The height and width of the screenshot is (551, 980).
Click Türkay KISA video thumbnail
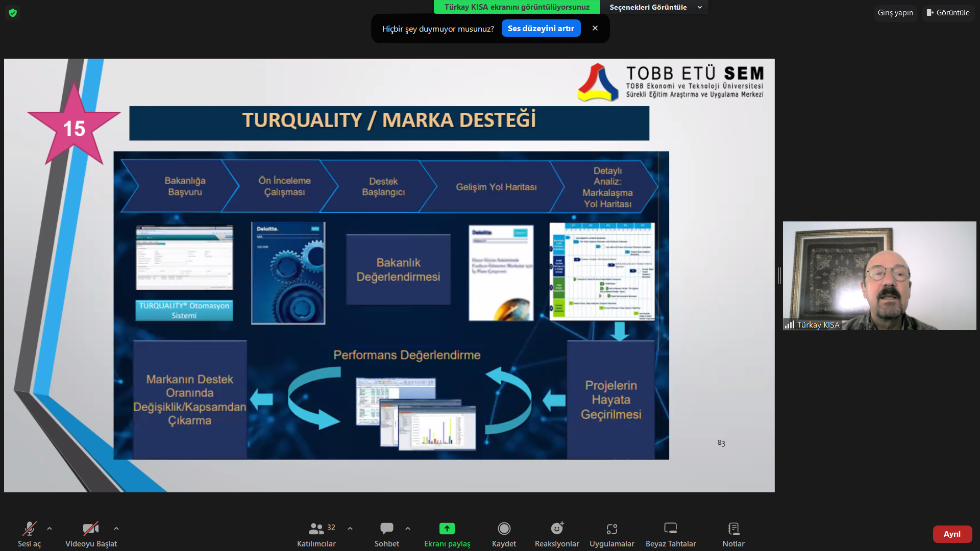coord(879,275)
